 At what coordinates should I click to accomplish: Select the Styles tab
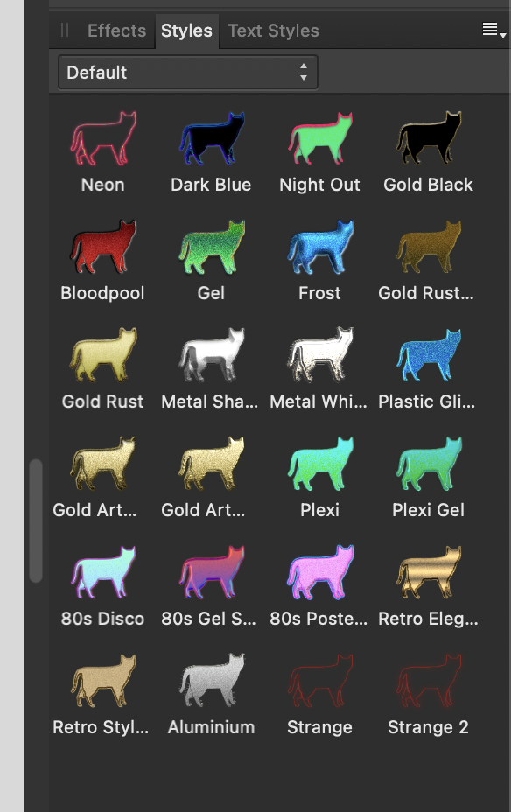[186, 31]
